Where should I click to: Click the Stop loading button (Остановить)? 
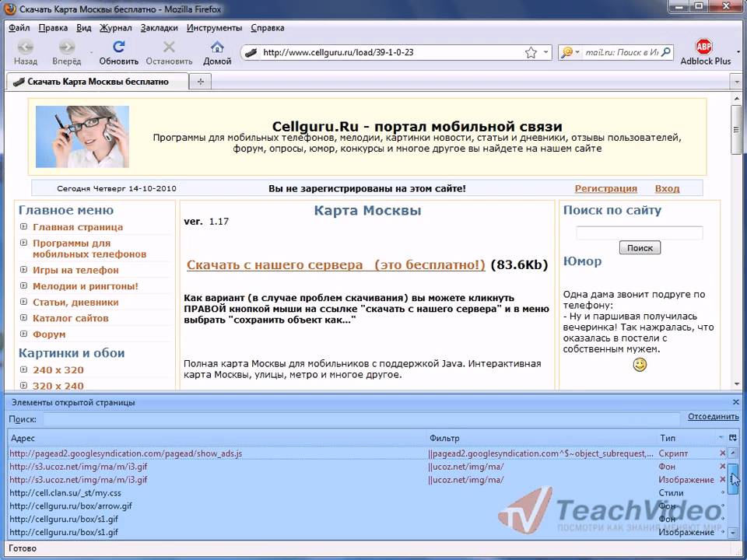(169, 52)
